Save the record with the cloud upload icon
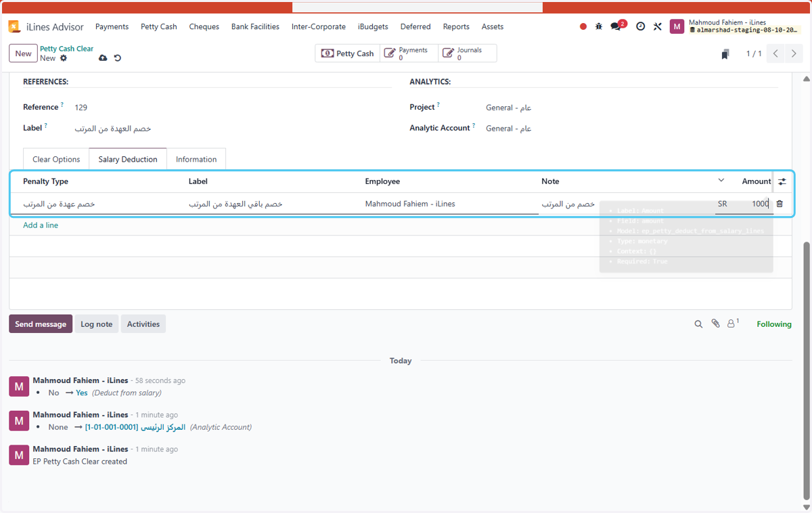The image size is (812, 513). (x=103, y=58)
